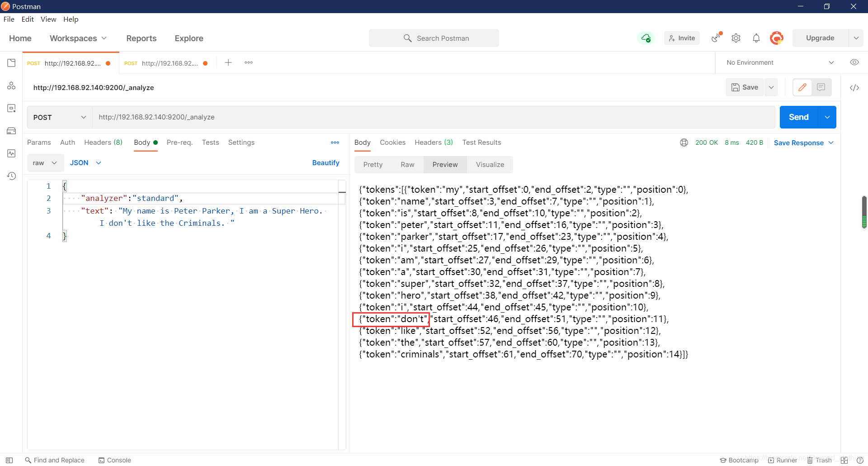Open Save options dropdown arrow
The height and width of the screenshot is (466, 868).
(771, 87)
